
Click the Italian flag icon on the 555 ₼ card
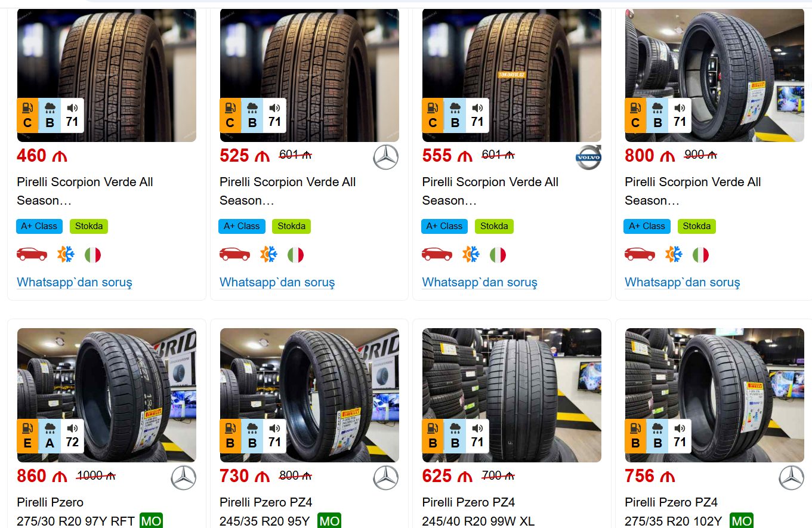point(498,255)
